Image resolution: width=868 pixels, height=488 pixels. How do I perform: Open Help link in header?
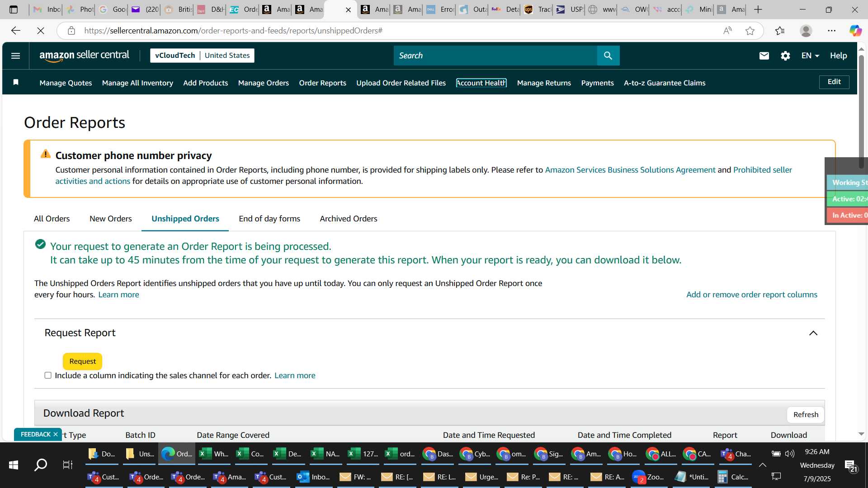(x=838, y=56)
